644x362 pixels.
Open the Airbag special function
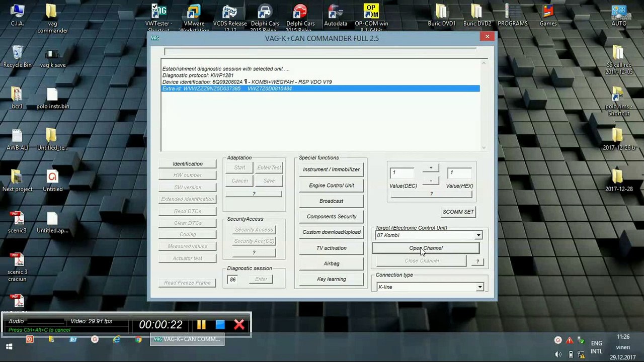click(331, 264)
